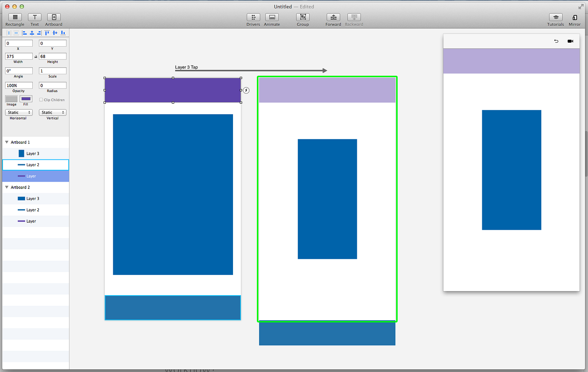
Task: Select Layer 3 under Artboard 1
Action: [x=36, y=154]
